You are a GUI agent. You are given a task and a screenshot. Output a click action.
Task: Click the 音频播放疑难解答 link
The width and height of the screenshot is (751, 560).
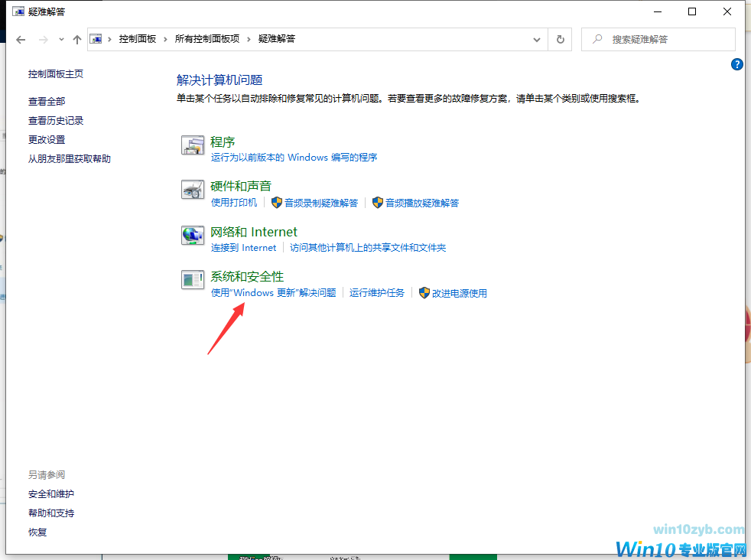(x=421, y=203)
